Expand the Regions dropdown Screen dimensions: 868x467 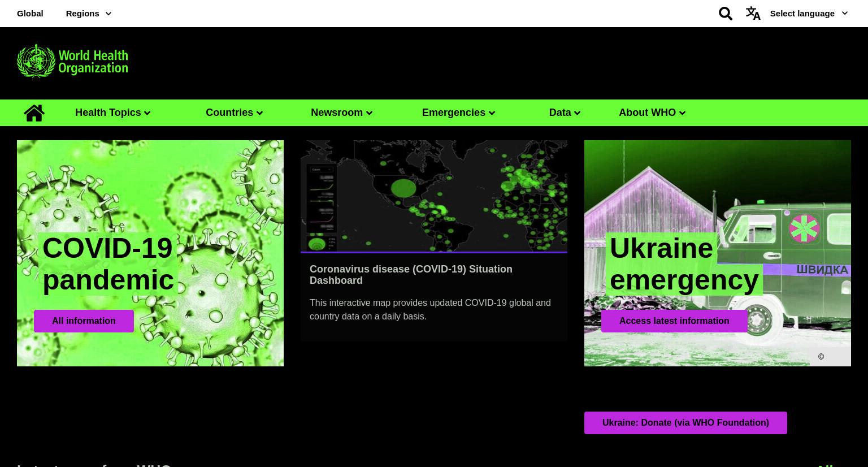88,13
